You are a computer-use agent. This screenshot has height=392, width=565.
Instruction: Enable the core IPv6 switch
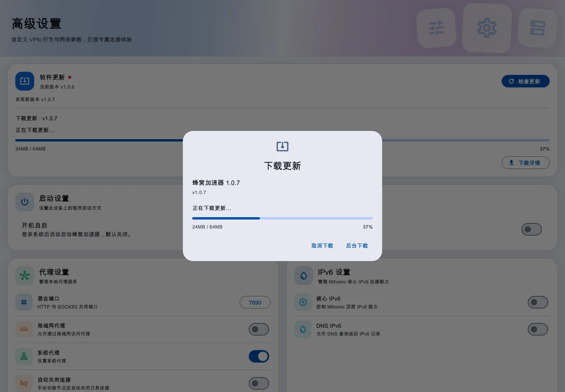(x=538, y=302)
